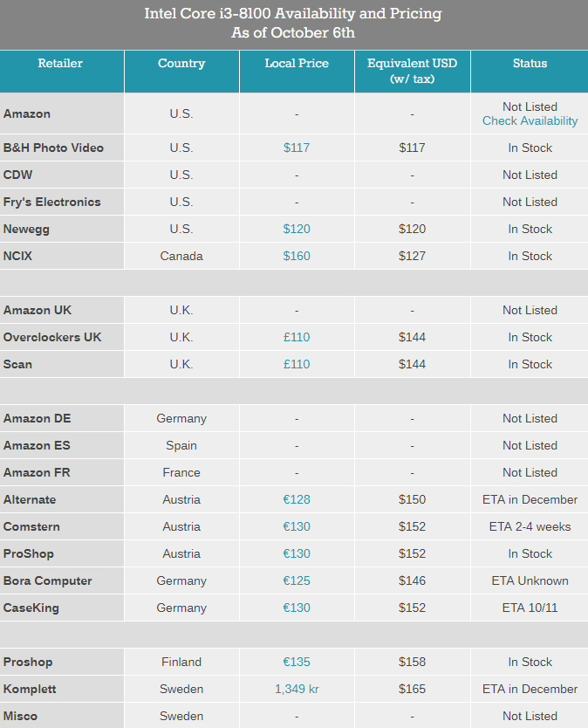This screenshot has width=588, height=728.
Task: Open ProShop Austria €130 price link
Action: pos(297,553)
